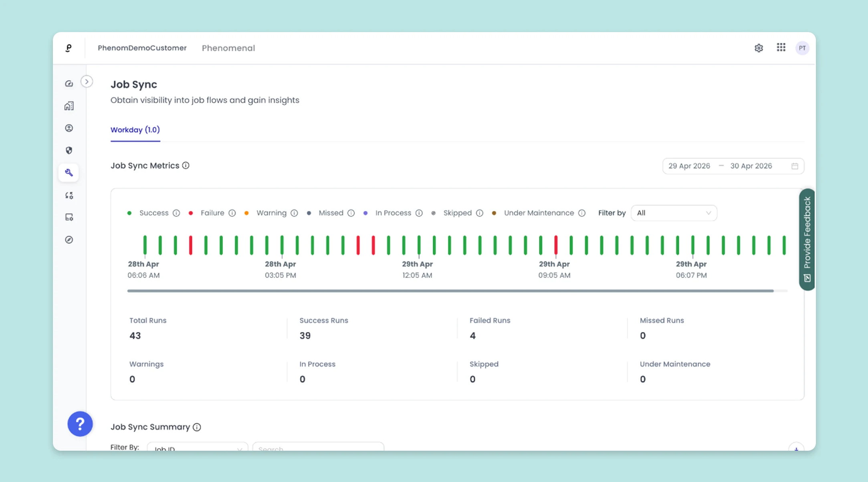This screenshot has width=868, height=482.
Task: Open the dashboard gauge sidebar icon
Action: point(69,83)
